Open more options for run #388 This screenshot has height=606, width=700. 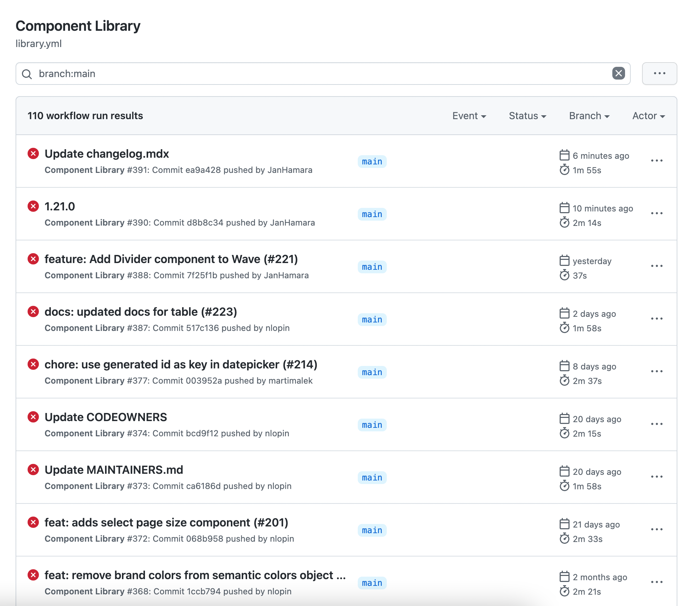coord(657,266)
